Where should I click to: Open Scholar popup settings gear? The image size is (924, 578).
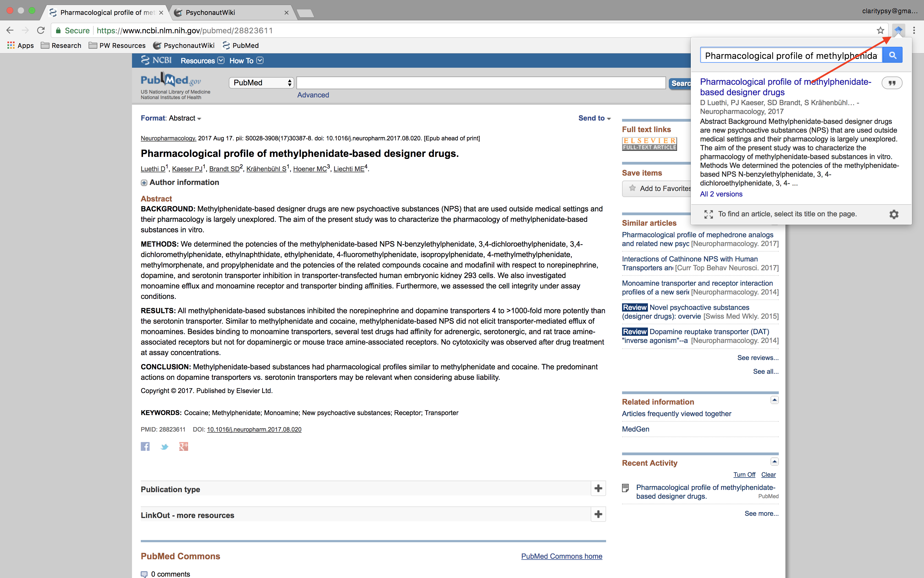point(894,214)
